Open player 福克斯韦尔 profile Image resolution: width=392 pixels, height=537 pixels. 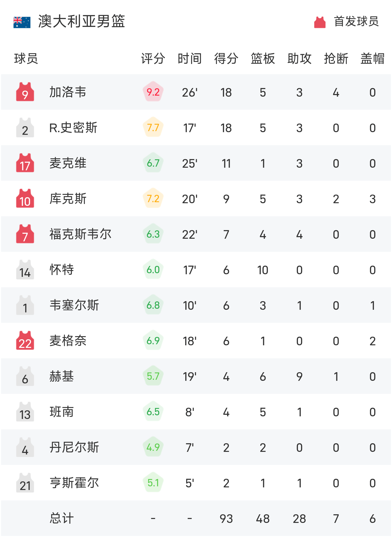[80, 234]
